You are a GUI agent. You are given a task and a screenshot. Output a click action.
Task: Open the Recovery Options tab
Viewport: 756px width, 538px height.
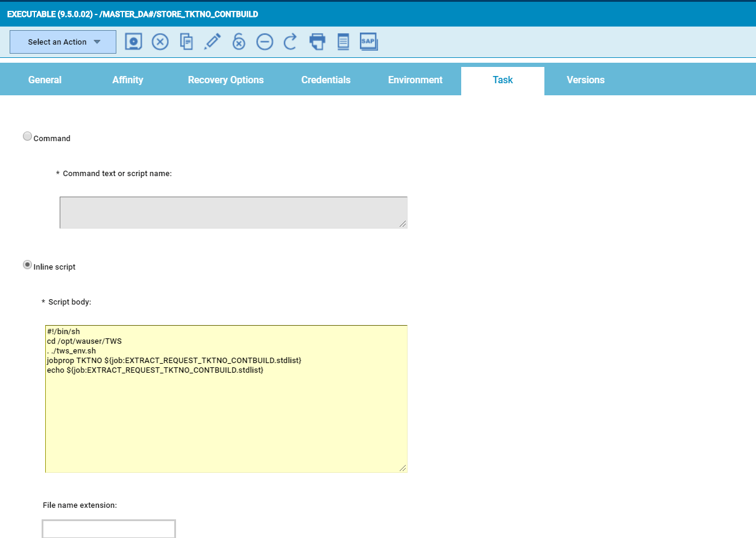point(225,80)
